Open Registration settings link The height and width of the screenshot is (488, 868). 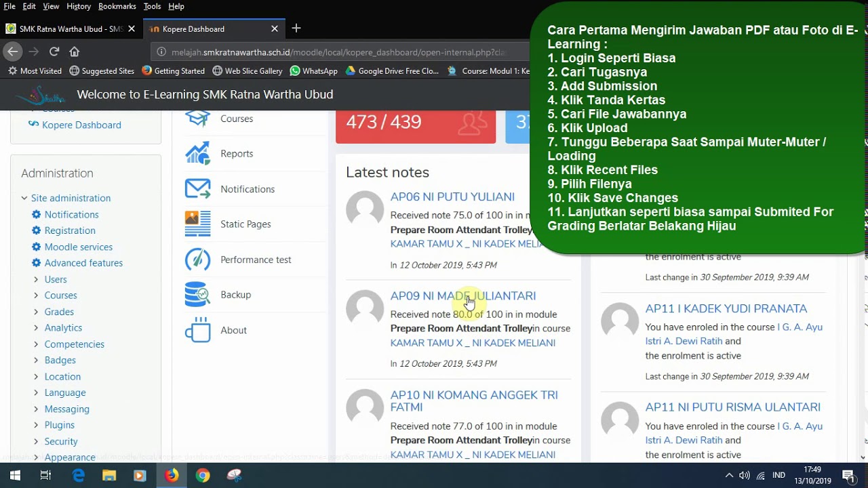coord(70,230)
